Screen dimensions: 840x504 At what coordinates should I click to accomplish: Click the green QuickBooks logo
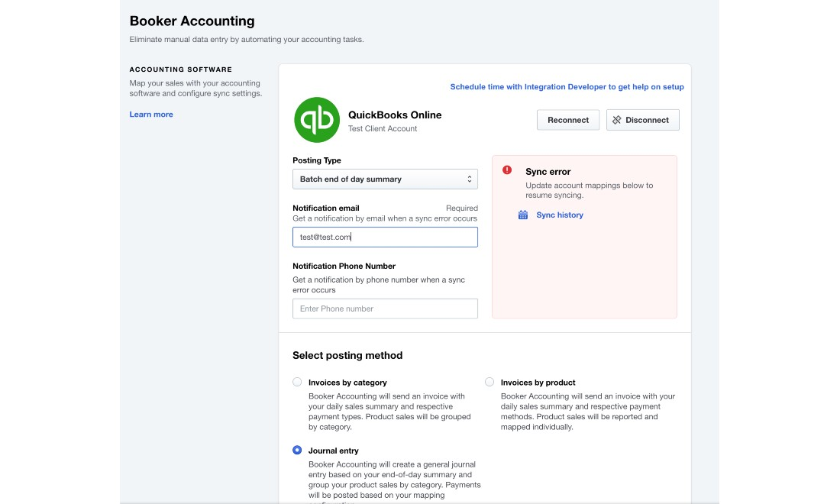tap(317, 120)
